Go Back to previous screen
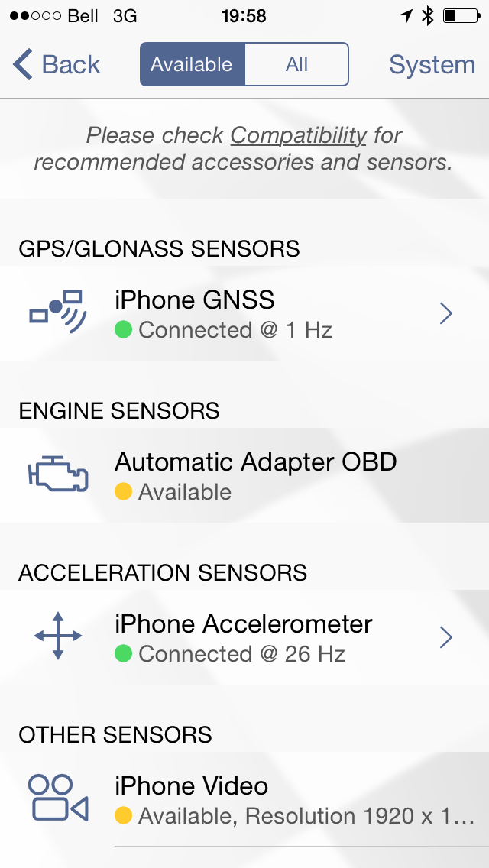 [x=57, y=64]
